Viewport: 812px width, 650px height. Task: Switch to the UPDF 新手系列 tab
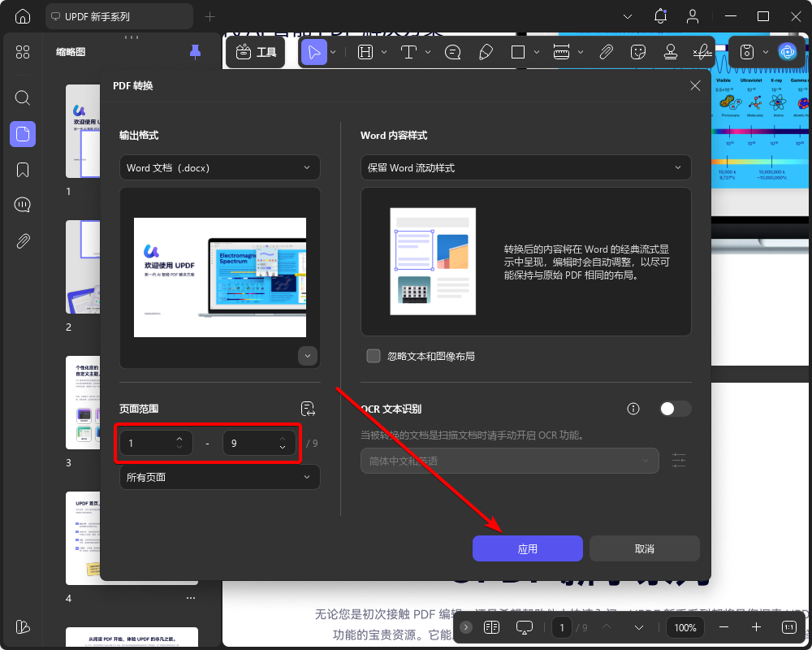(x=119, y=16)
